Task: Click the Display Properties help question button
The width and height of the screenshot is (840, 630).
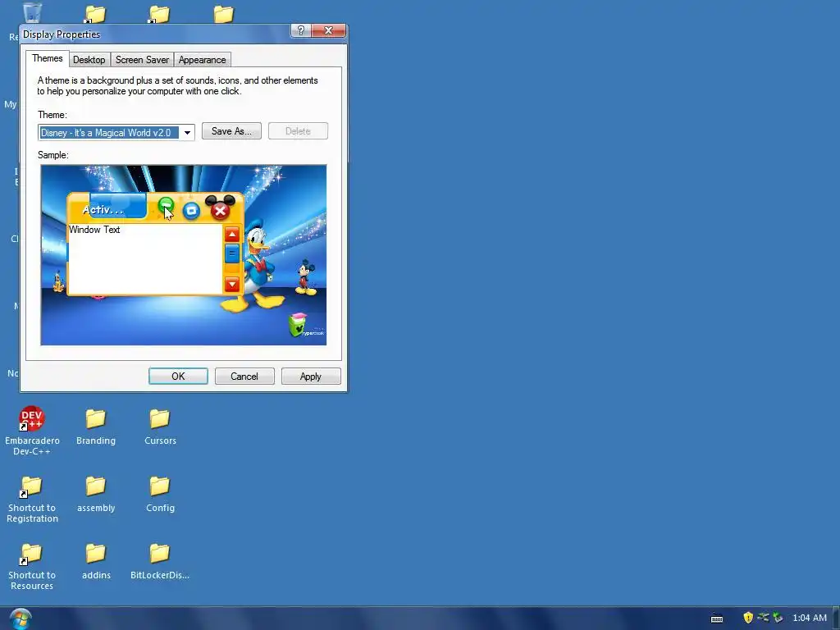Action: [x=300, y=30]
